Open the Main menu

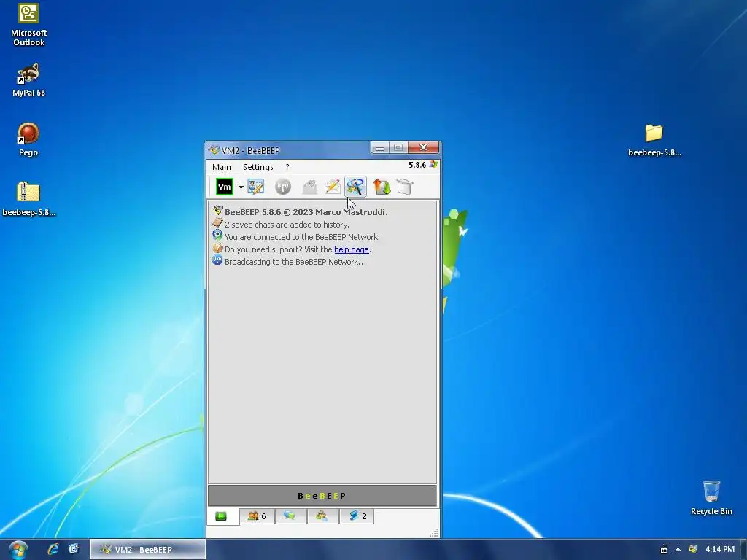point(222,167)
